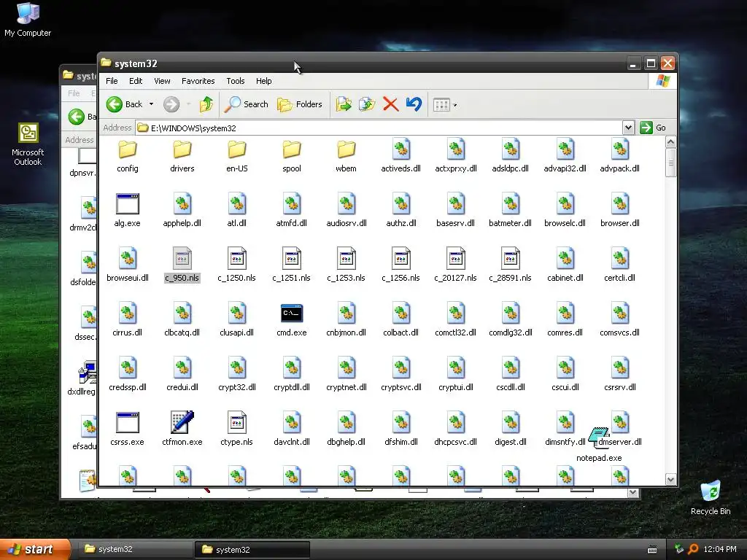This screenshot has height=560, width=747.
Task: Open the Help menu
Action: click(264, 81)
